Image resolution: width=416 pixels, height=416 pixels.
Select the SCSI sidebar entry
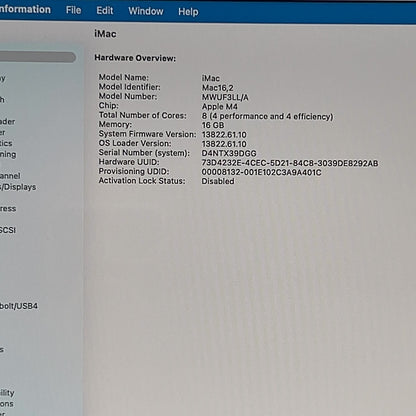click(x=8, y=230)
